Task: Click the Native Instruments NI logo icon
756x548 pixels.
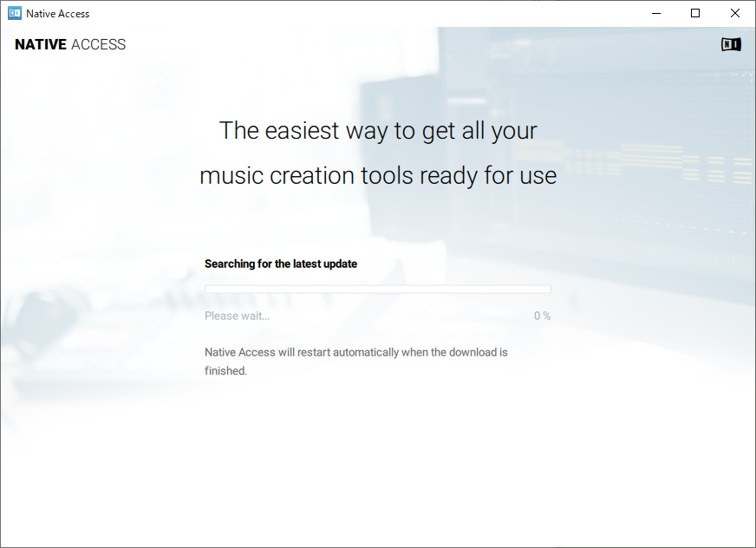Action: pyautogui.click(x=731, y=44)
